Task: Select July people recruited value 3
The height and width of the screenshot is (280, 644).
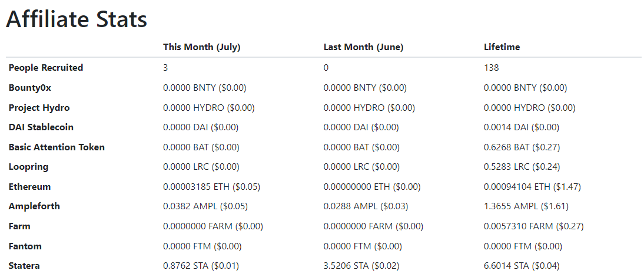Action: [165, 67]
